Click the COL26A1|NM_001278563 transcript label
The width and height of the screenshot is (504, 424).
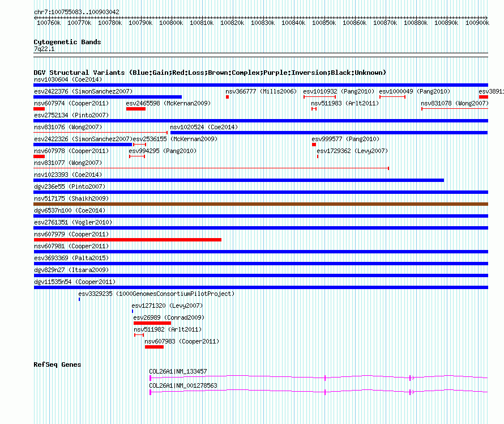183,385
